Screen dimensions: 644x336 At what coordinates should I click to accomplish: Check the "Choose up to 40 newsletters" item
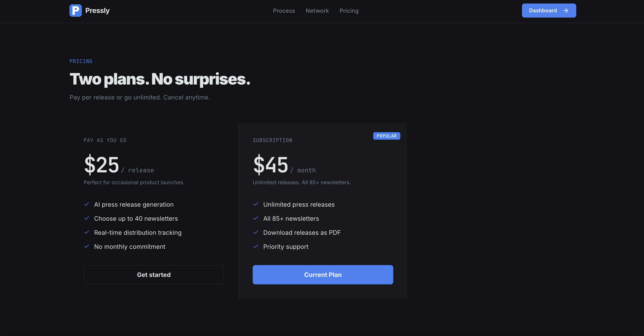136,219
